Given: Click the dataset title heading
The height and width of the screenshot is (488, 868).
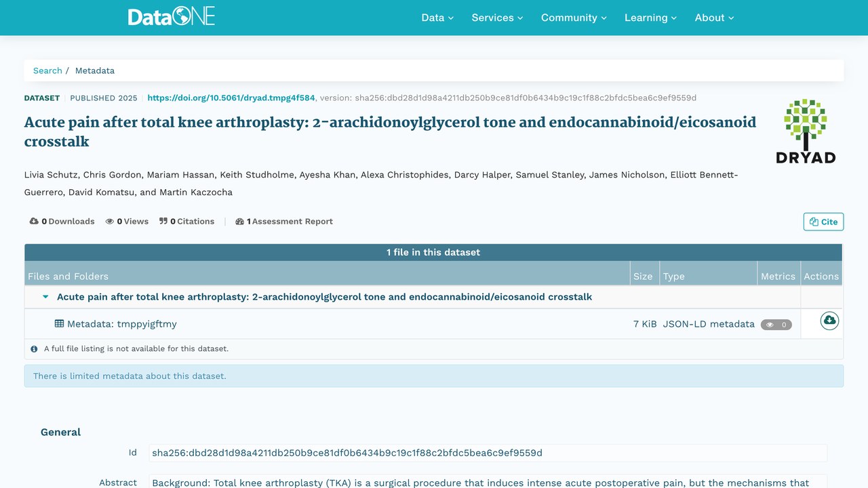Looking at the screenshot, I should (x=390, y=131).
